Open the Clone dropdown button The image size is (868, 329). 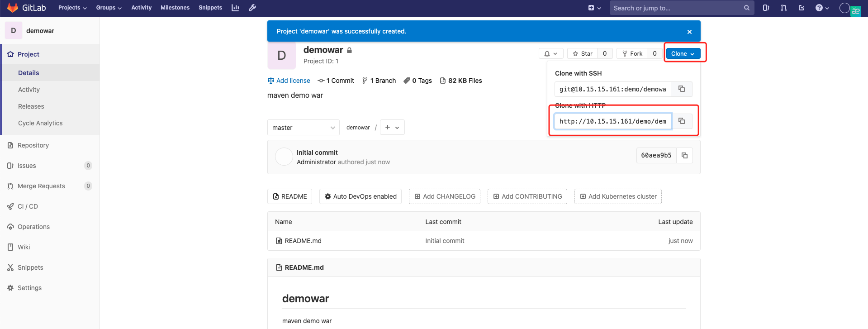tap(683, 53)
